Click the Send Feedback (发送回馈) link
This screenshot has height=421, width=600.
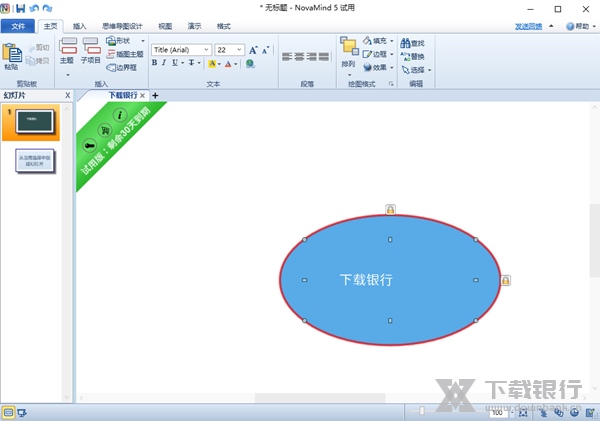point(529,26)
